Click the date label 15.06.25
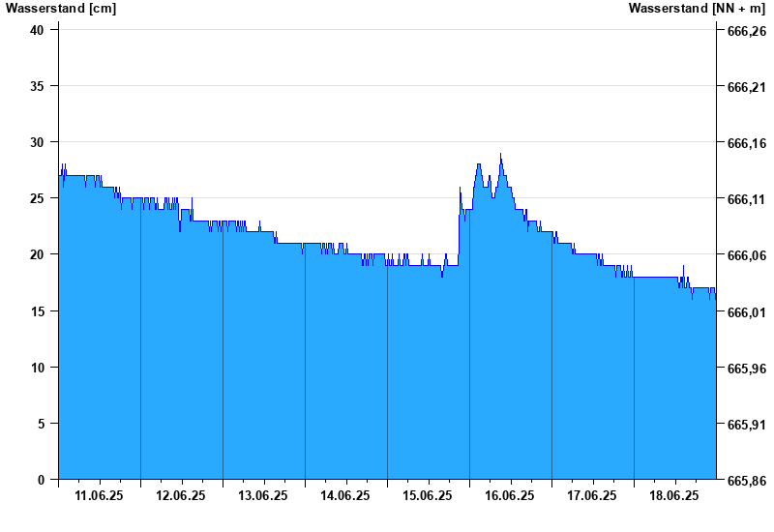The image size is (774, 532). point(428,495)
